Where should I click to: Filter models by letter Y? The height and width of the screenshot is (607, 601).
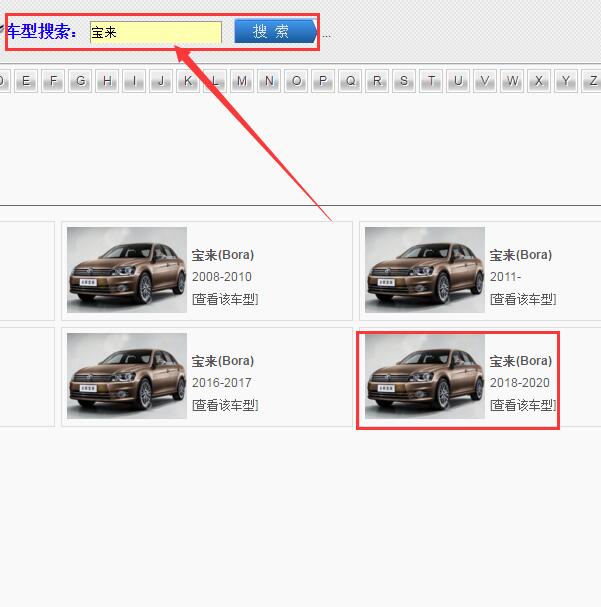click(566, 81)
